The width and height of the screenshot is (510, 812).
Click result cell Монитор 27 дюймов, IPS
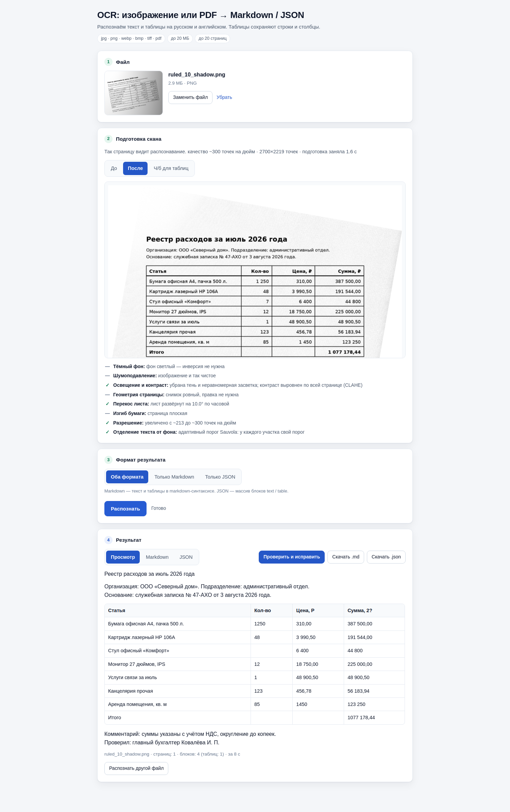point(177,664)
